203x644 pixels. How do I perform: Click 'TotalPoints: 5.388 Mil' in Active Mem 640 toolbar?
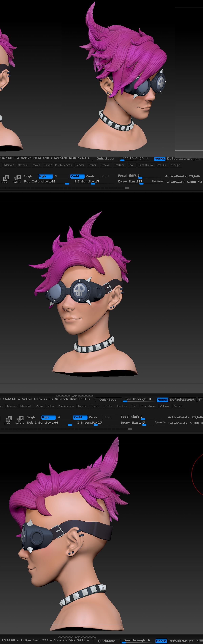point(184,182)
